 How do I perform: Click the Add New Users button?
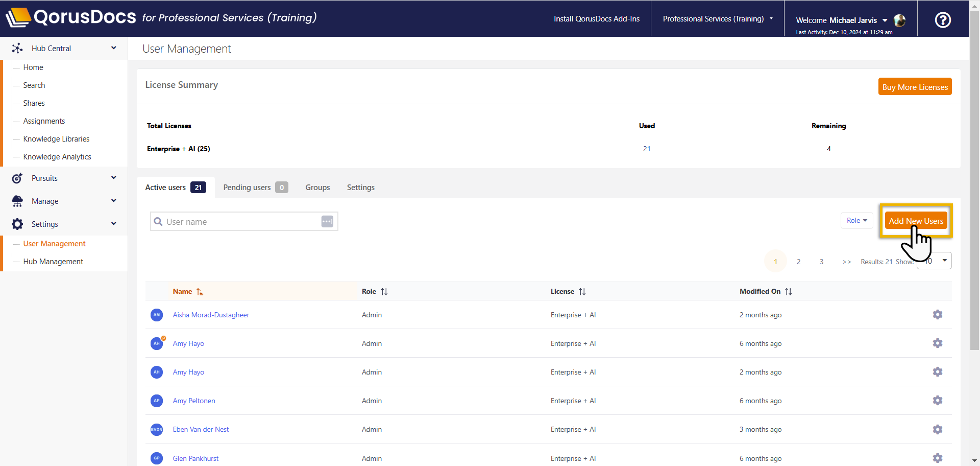pos(916,221)
